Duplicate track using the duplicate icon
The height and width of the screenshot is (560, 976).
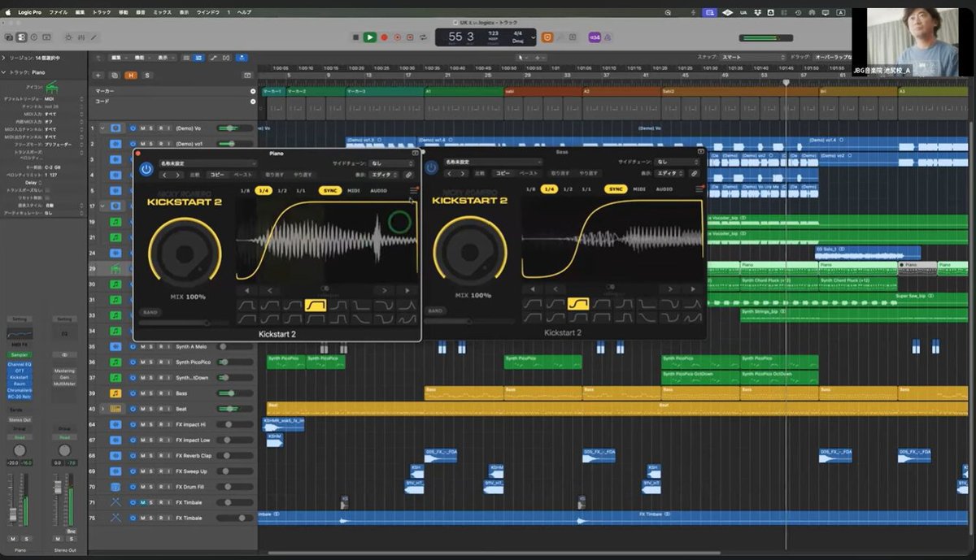point(116,75)
